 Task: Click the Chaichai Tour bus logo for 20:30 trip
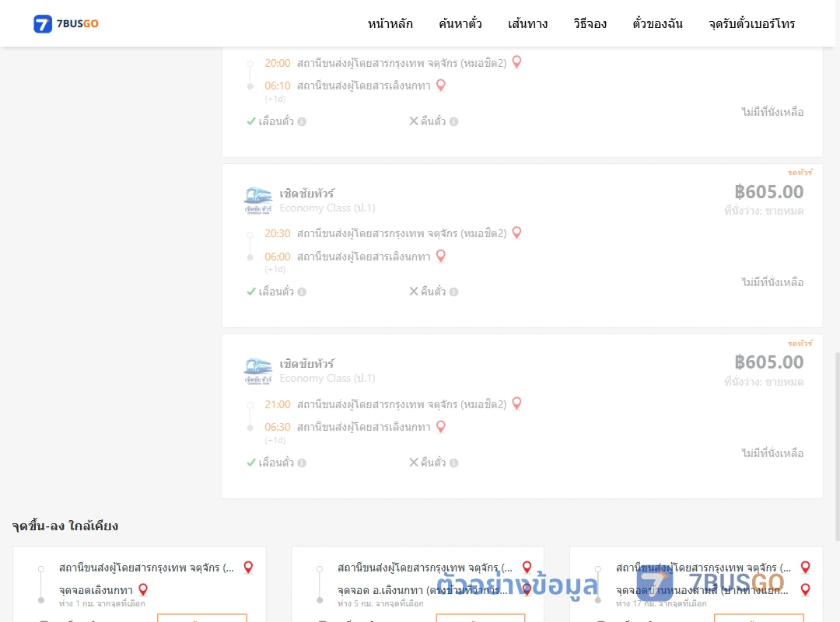(257, 201)
